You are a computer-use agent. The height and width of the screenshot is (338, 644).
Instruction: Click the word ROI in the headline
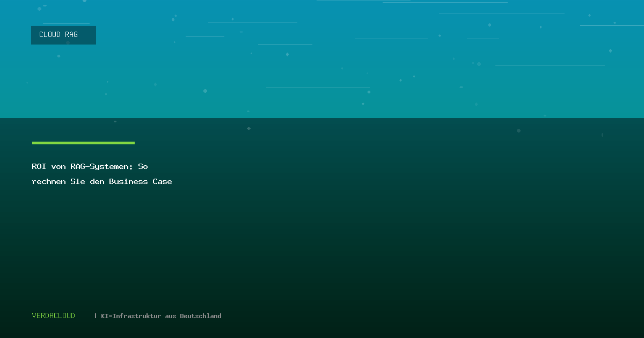(x=39, y=167)
